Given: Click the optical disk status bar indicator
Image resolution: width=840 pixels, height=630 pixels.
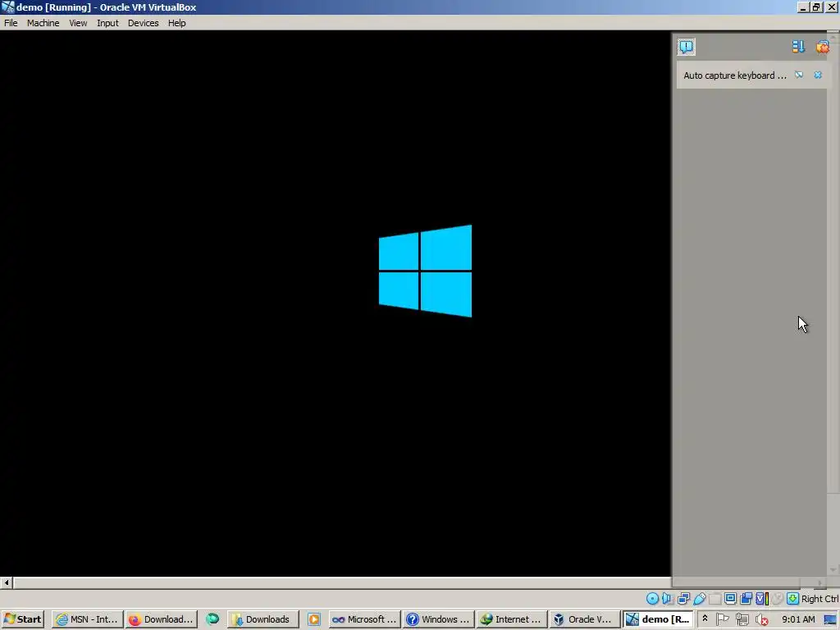Looking at the screenshot, I should click(652, 598).
